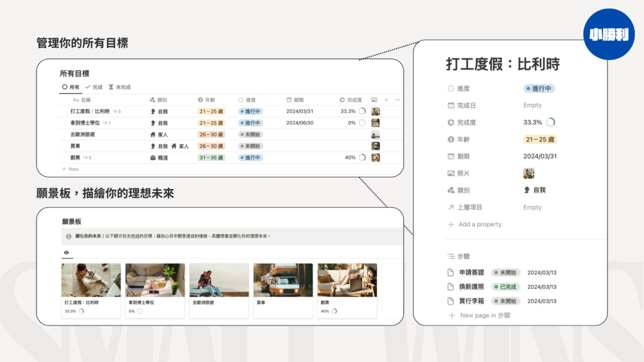Add a new row with New button
The height and width of the screenshot is (362, 644).
click(x=70, y=169)
